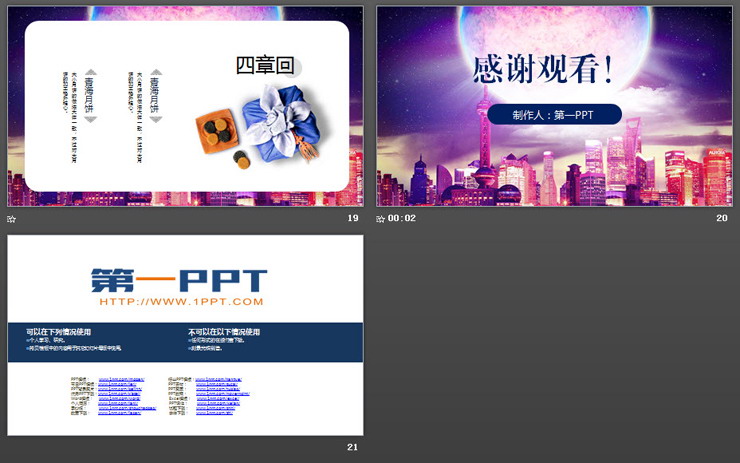The width and height of the screenshot is (740, 463).
Task: Click the 不可以在以下情况使用 heading
Action: point(224,332)
